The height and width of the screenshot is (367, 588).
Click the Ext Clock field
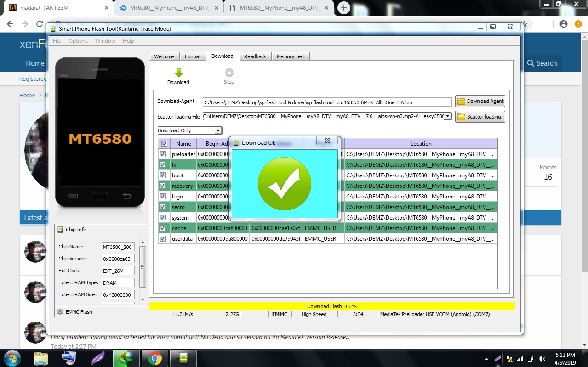118,271
